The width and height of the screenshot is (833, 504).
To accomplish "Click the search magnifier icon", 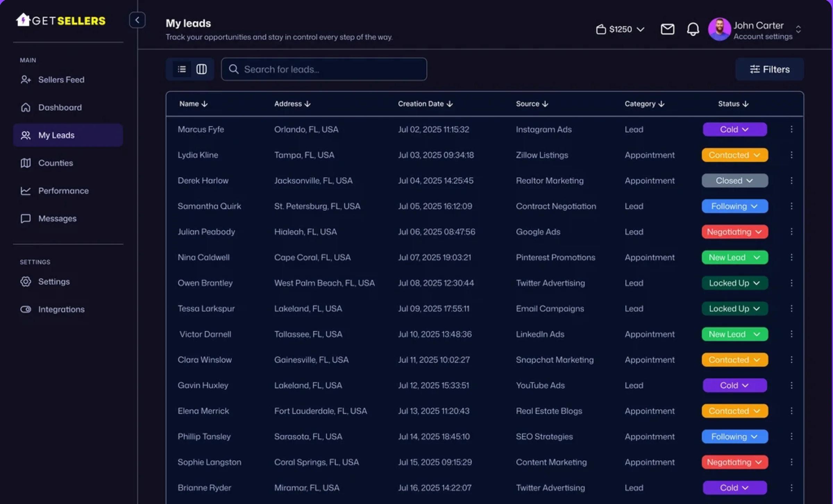I will click(x=234, y=69).
